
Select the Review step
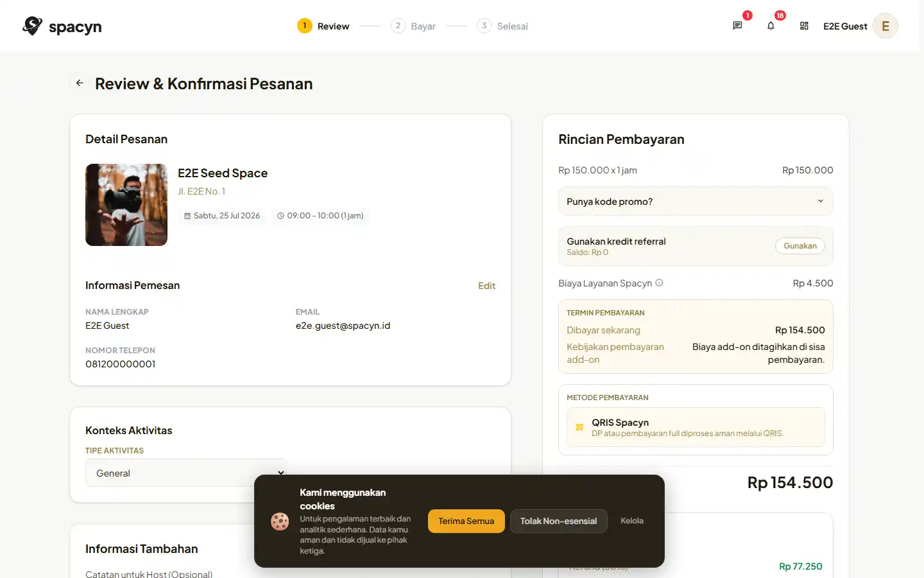click(323, 26)
